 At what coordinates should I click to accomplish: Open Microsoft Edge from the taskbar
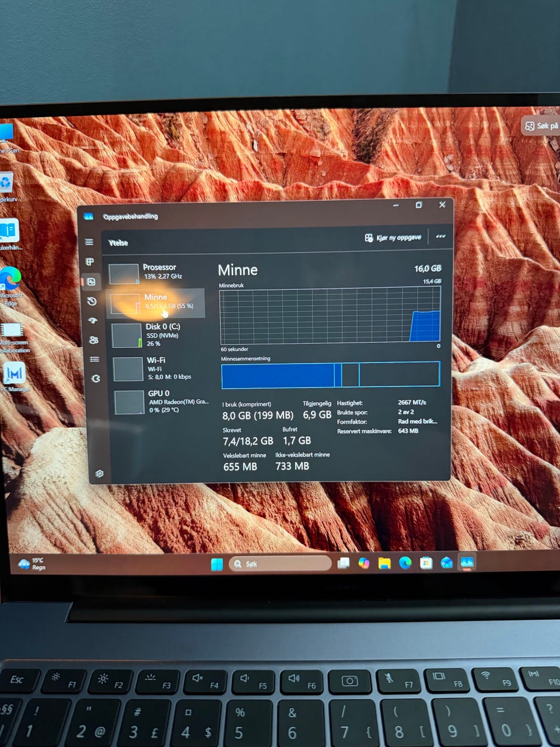405,563
